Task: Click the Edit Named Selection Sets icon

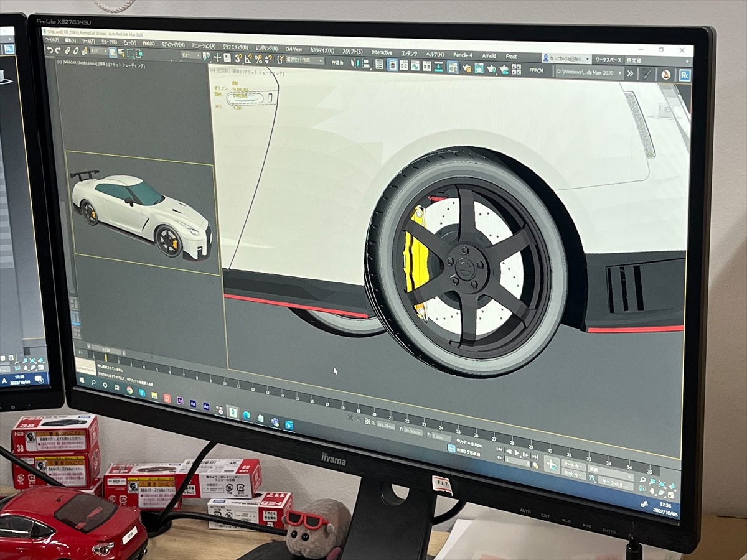Action: tap(280, 60)
